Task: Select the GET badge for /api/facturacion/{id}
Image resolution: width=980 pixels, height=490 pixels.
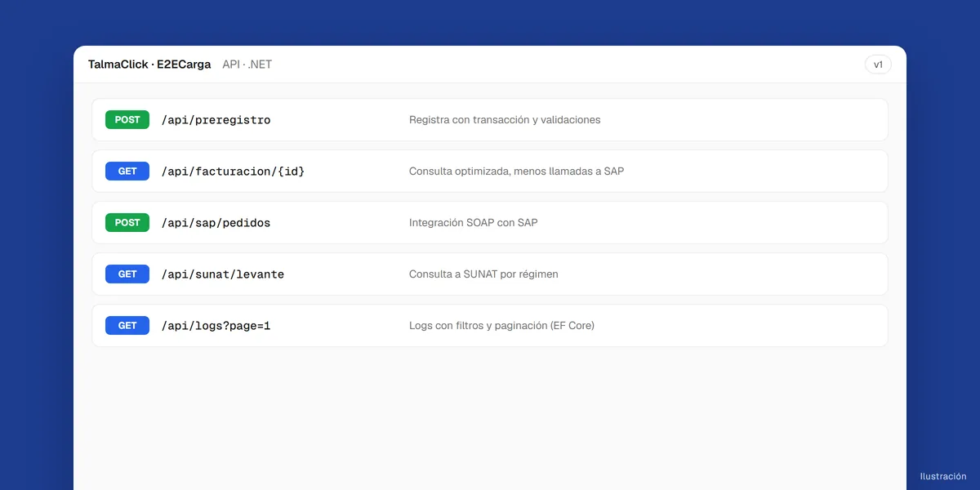Action: point(127,171)
